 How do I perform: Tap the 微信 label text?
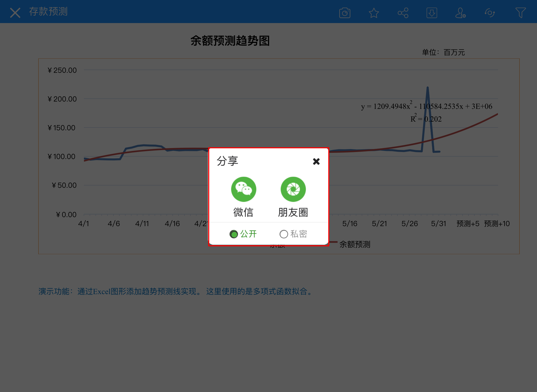pos(243,212)
